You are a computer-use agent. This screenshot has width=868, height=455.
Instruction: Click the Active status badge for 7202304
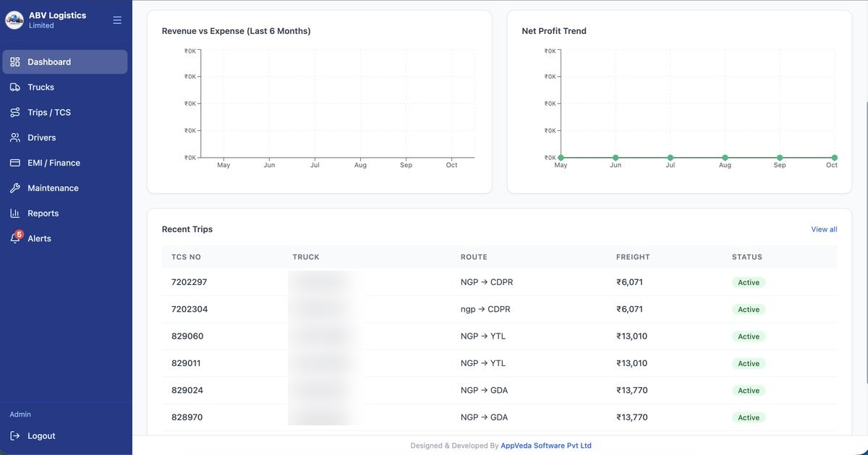[x=749, y=310]
